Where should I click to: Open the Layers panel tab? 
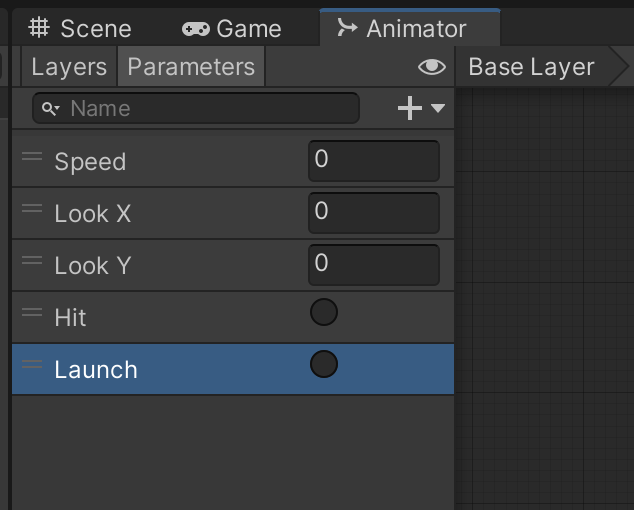68,67
